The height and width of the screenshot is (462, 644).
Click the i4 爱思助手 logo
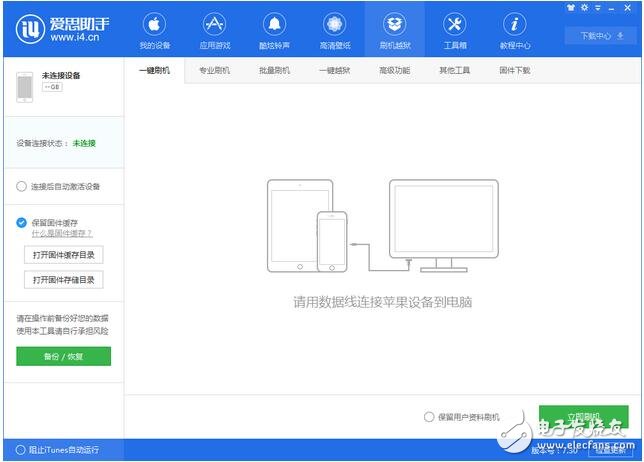[63, 29]
